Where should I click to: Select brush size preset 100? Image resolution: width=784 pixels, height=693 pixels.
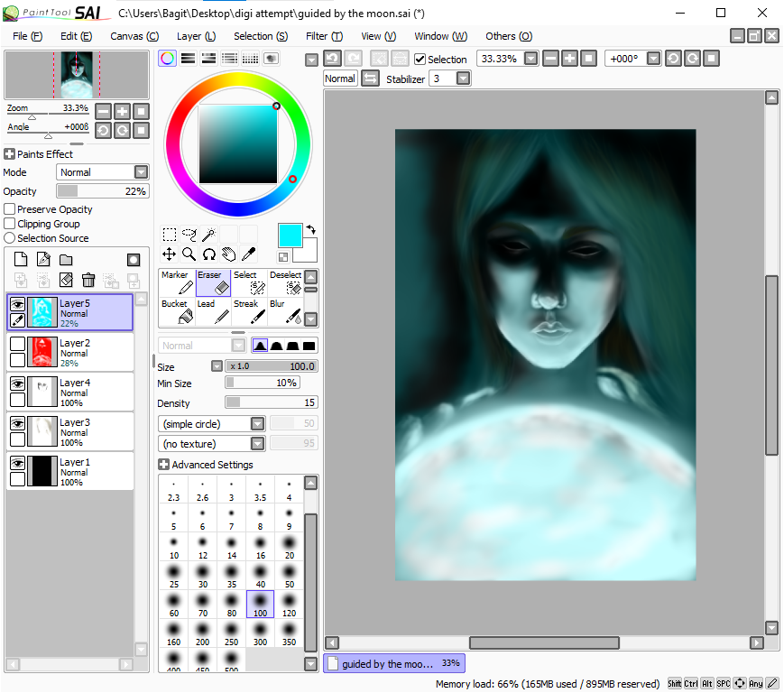260,604
